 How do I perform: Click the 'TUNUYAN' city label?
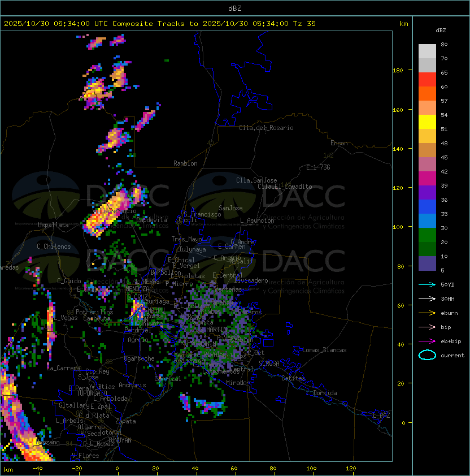click(x=120, y=440)
